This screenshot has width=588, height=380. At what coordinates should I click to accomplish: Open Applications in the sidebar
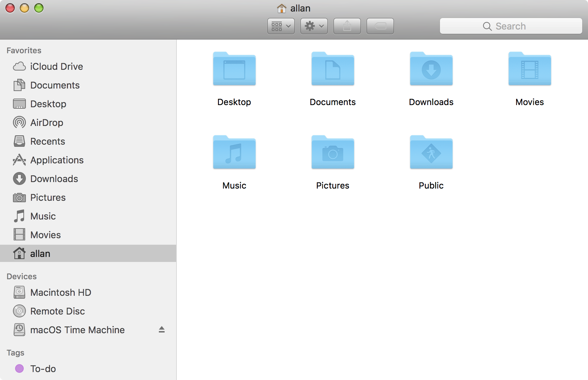pos(88,160)
